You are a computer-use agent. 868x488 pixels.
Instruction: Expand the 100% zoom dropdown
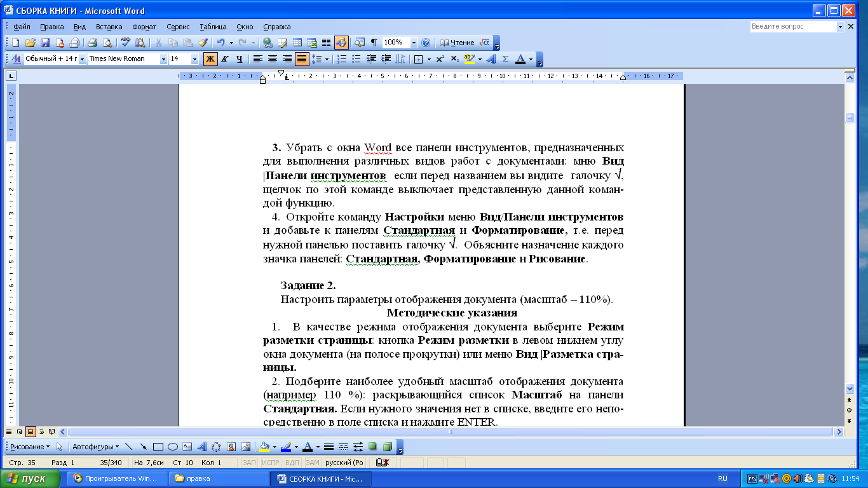tap(414, 43)
